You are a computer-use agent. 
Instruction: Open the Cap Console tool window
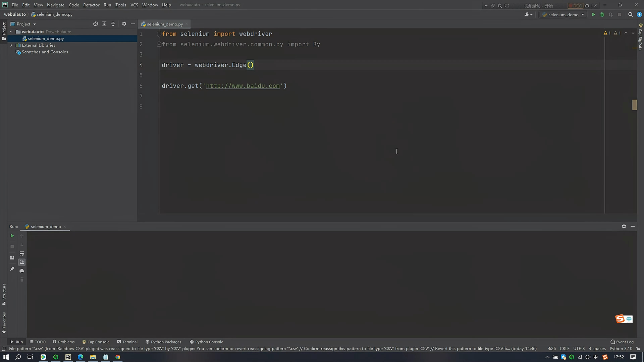tap(96, 342)
